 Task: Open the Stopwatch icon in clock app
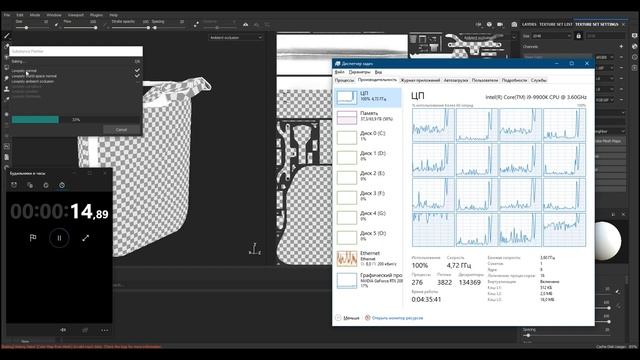click(62, 185)
